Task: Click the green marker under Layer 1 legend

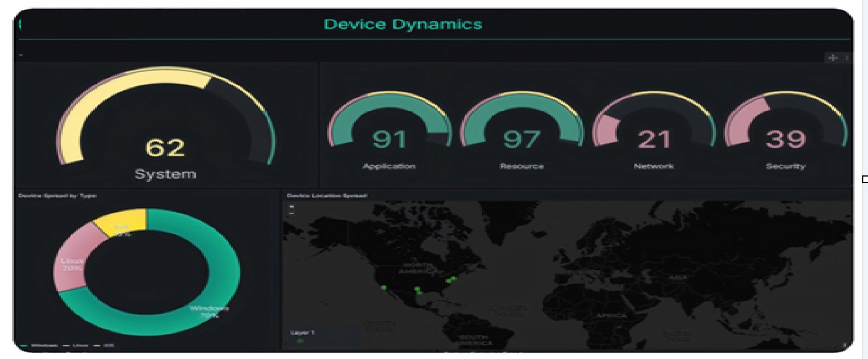Action: 300,340
